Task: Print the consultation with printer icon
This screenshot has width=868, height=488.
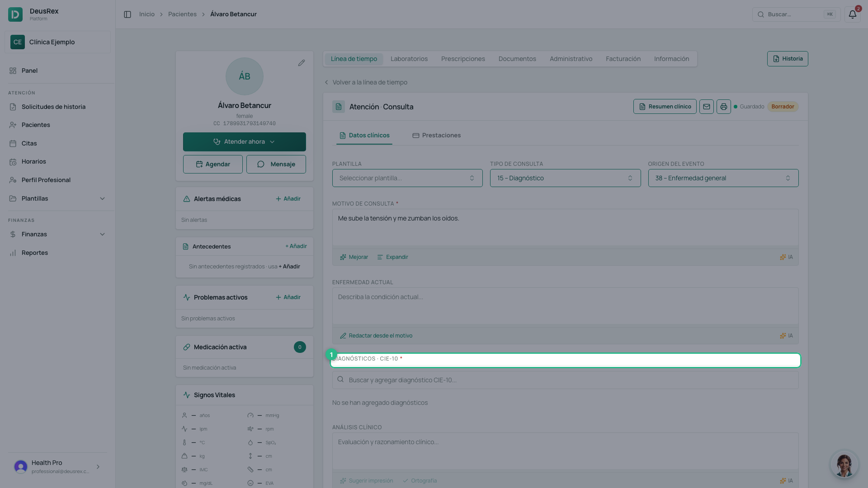Action: (x=724, y=107)
